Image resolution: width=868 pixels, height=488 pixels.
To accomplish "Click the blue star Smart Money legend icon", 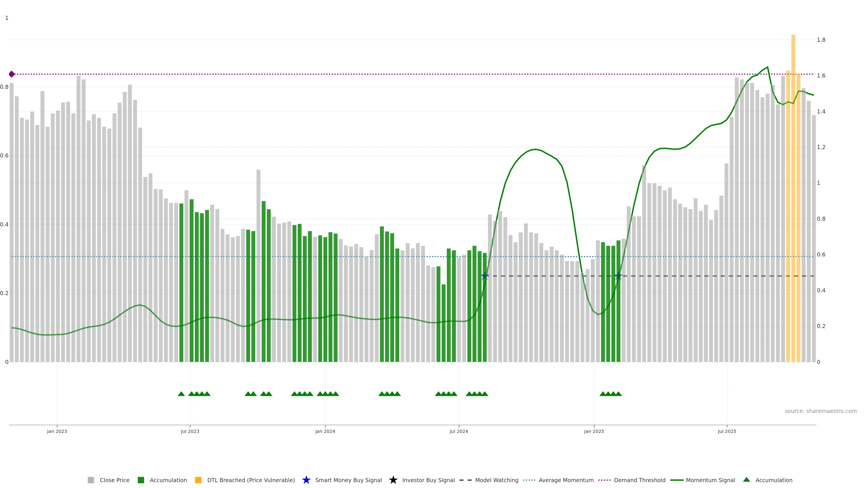I will tap(306, 480).
